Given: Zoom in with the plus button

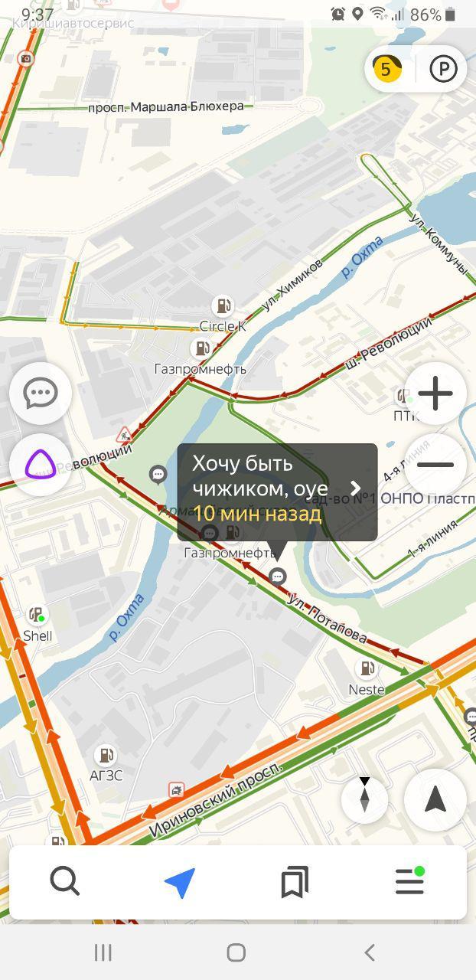Looking at the screenshot, I should pyautogui.click(x=435, y=394).
